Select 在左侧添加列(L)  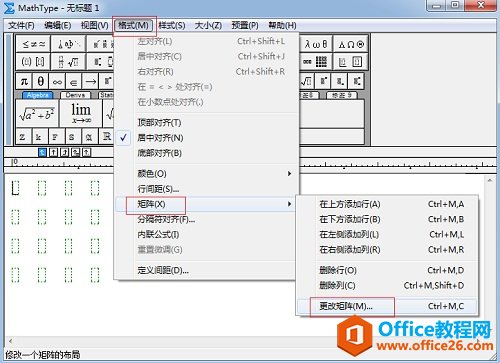(x=387, y=235)
